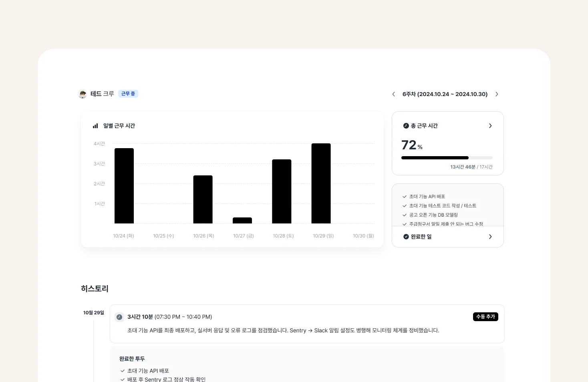Click the clock icon on the 3시간 10분 entry
Screen dimensions: 588x382
119,317
